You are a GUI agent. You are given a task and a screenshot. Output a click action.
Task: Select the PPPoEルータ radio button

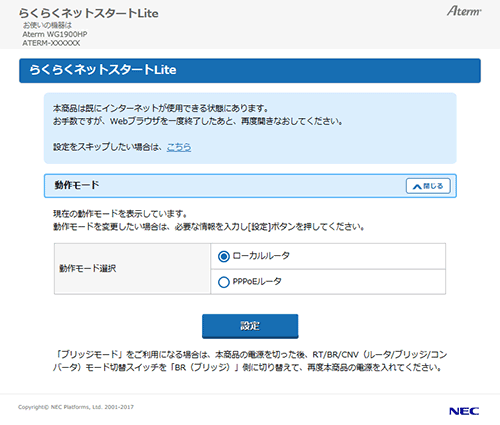coord(224,282)
